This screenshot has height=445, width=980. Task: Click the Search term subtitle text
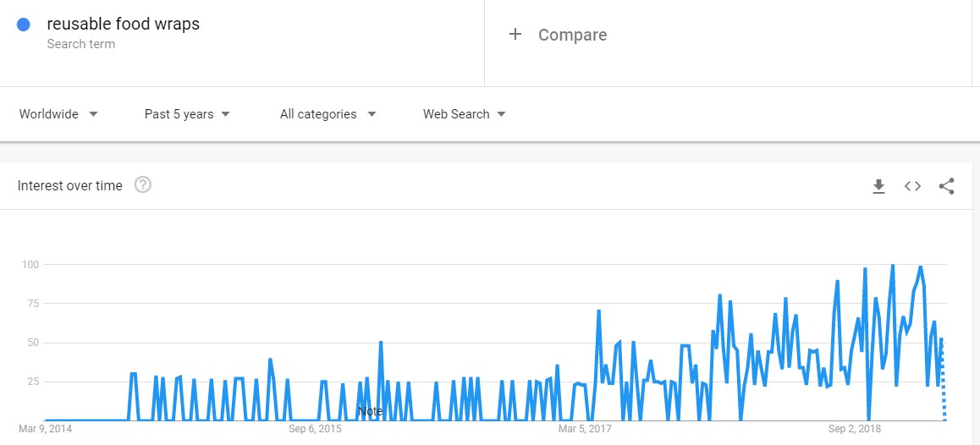click(81, 44)
